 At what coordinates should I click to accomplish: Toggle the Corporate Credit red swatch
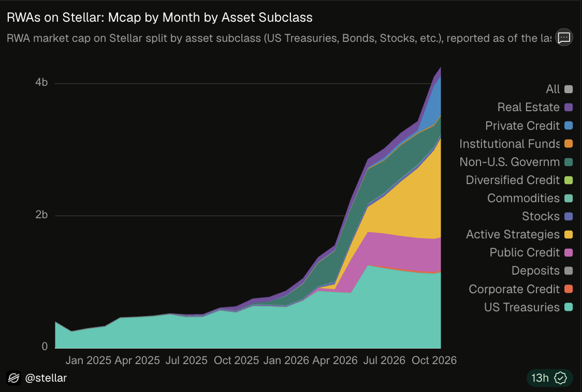[x=568, y=289]
